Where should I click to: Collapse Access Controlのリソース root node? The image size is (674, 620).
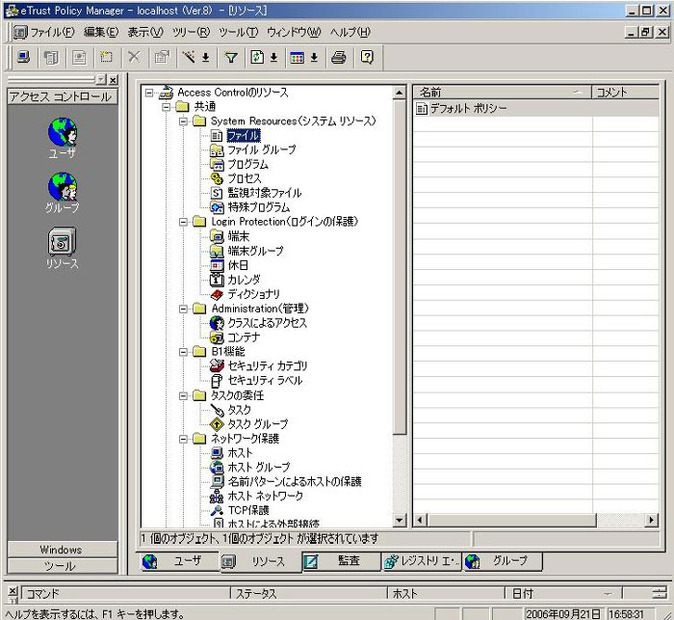149,92
